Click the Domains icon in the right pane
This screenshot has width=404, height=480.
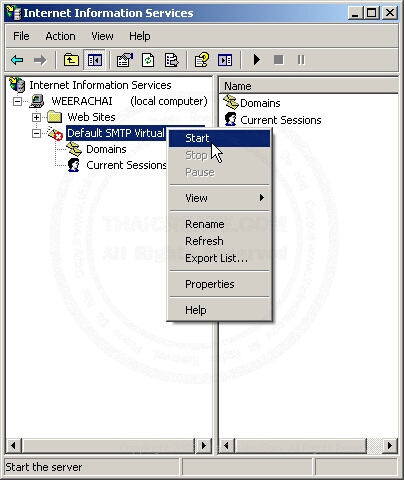coord(231,102)
